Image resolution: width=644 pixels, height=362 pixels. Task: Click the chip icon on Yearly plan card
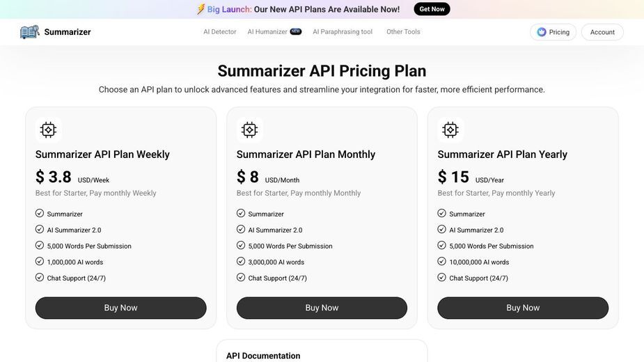click(450, 129)
